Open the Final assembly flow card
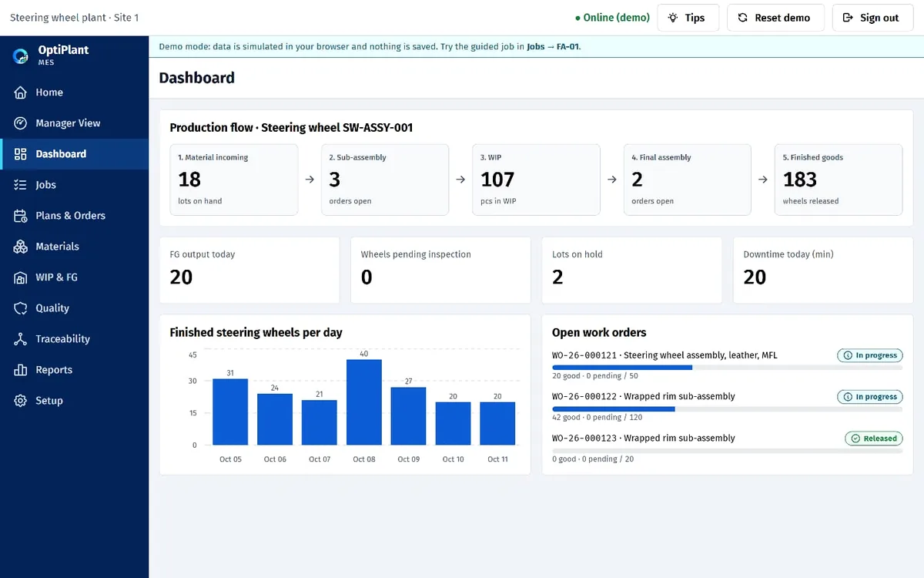Screen dimensions: 924x578 [x=688, y=180]
